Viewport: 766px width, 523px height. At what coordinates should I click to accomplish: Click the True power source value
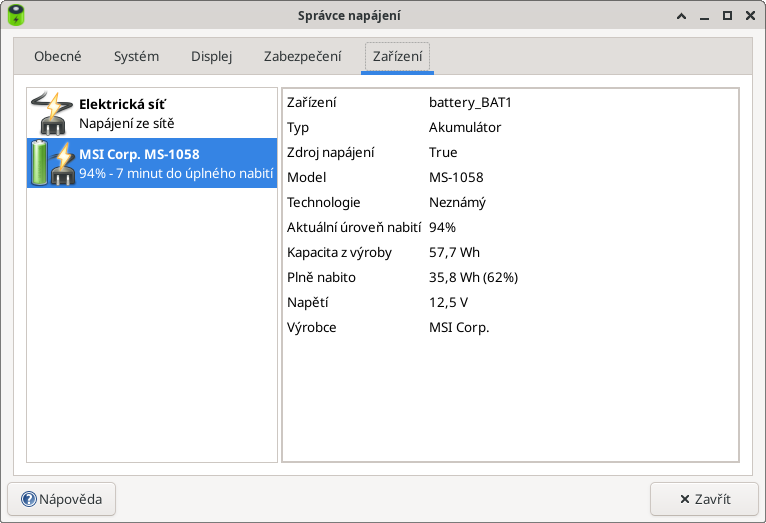443,152
